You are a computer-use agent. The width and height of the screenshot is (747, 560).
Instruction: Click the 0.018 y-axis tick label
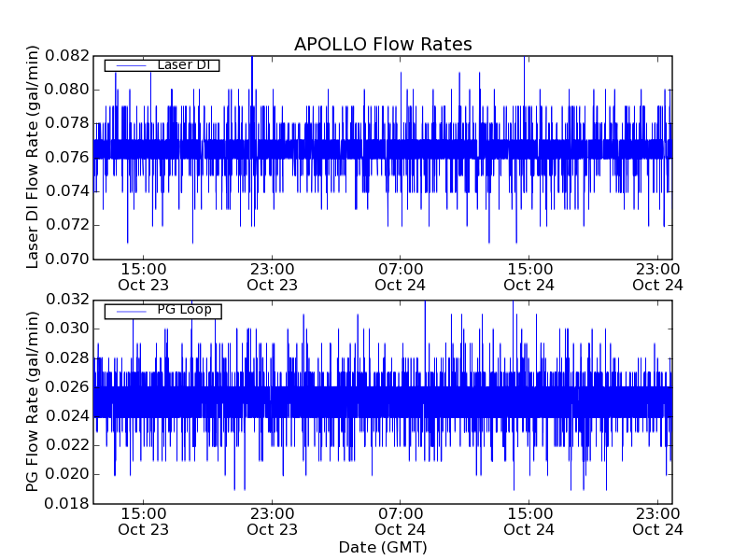tap(67, 503)
